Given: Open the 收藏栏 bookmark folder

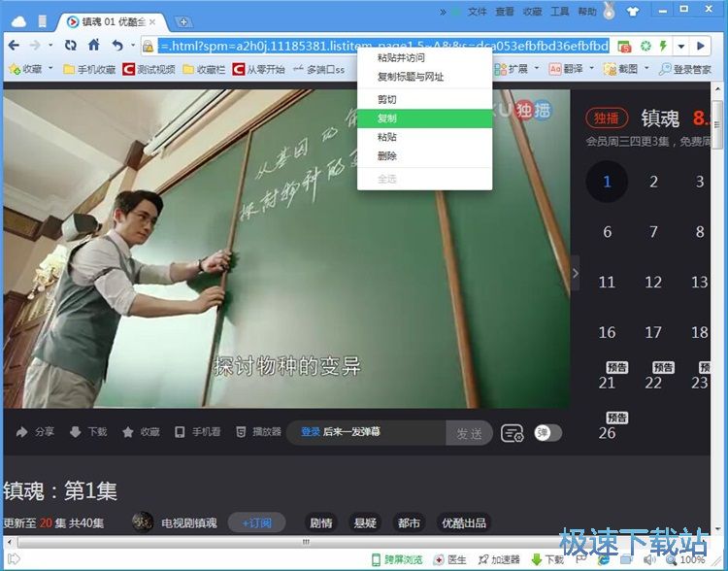Looking at the screenshot, I should pos(204,69).
